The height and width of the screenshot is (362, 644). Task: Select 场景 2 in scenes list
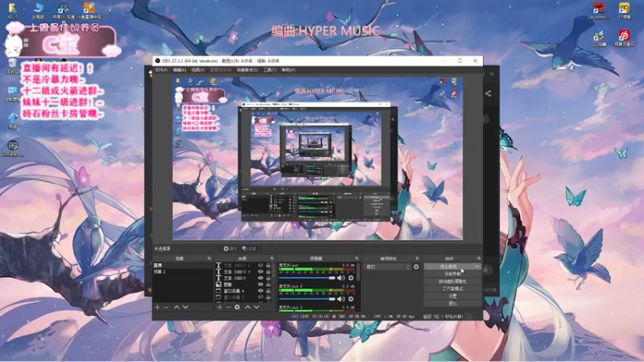pyautogui.click(x=183, y=272)
